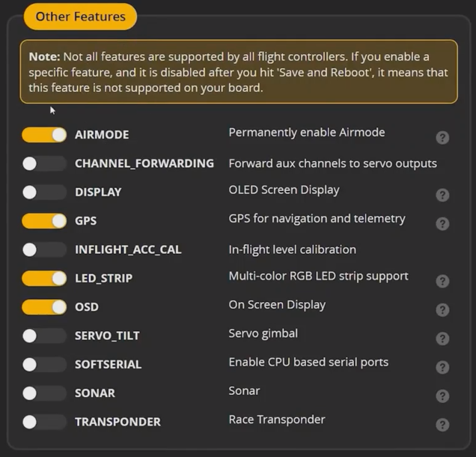Open the SERVO_TILT help question mark
This screenshot has height=457, width=476.
(x=442, y=339)
